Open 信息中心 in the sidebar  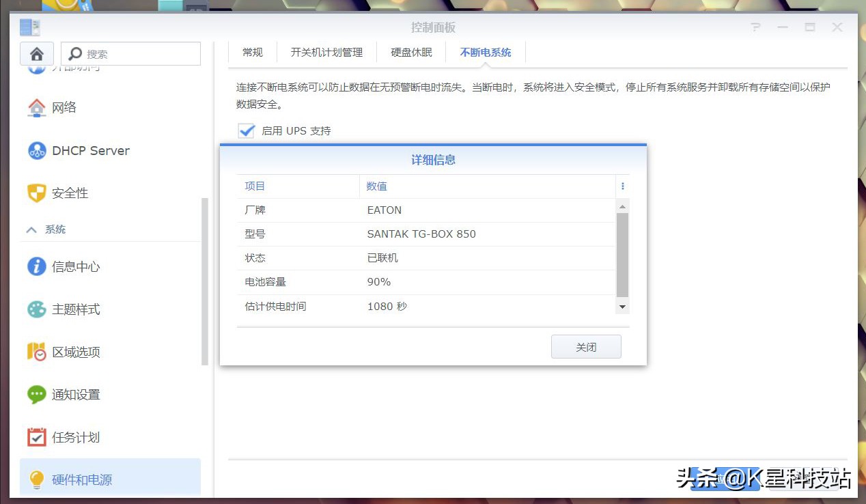77,267
